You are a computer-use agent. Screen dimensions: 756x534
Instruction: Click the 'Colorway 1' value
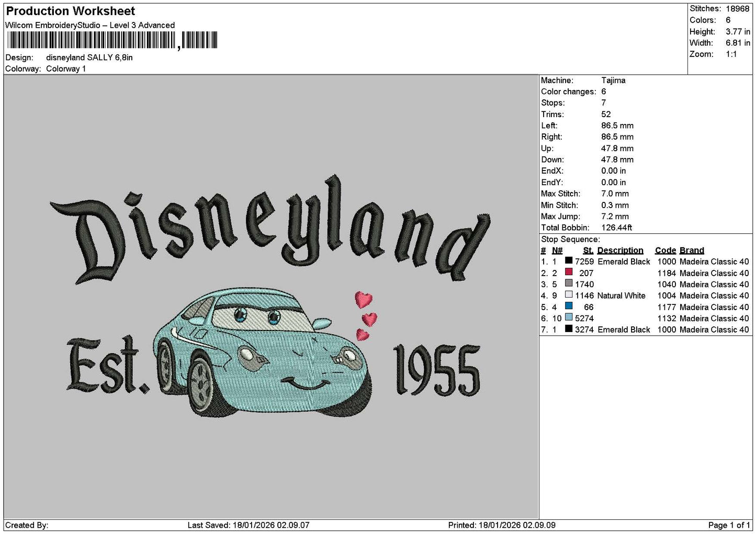[x=66, y=69]
